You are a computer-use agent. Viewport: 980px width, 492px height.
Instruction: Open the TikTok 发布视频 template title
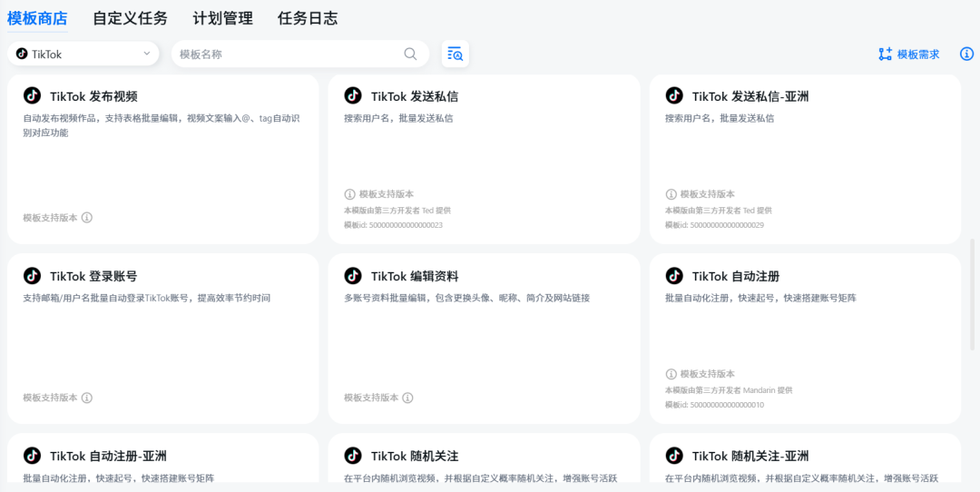point(93,96)
